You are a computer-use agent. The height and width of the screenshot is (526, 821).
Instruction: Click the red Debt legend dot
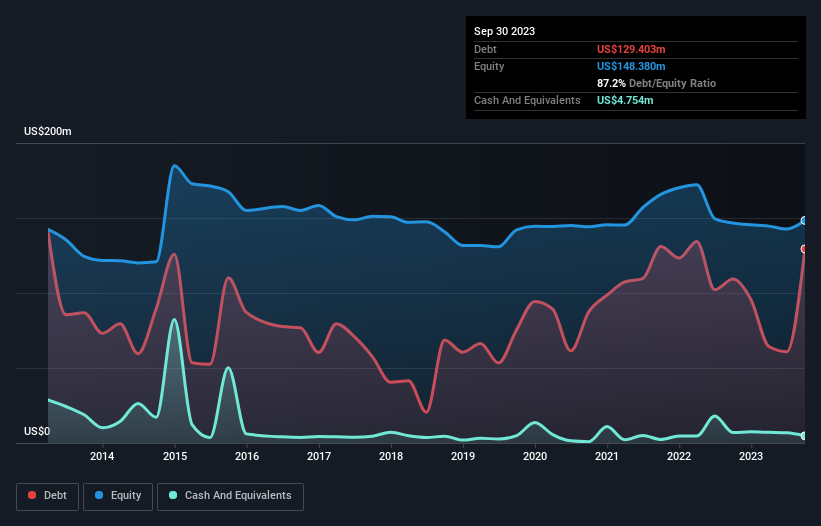point(32,495)
